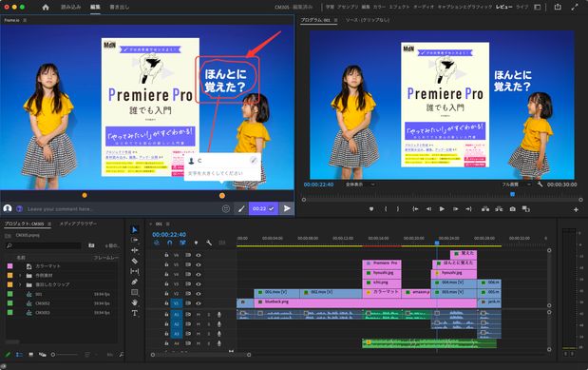Expand the second orange folder bin

click(x=20, y=284)
